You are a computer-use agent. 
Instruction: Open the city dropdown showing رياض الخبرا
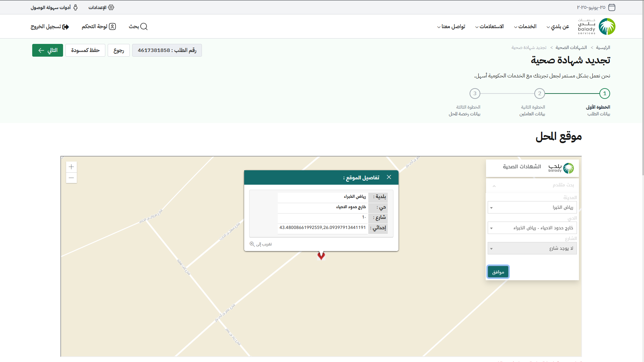[x=532, y=207]
